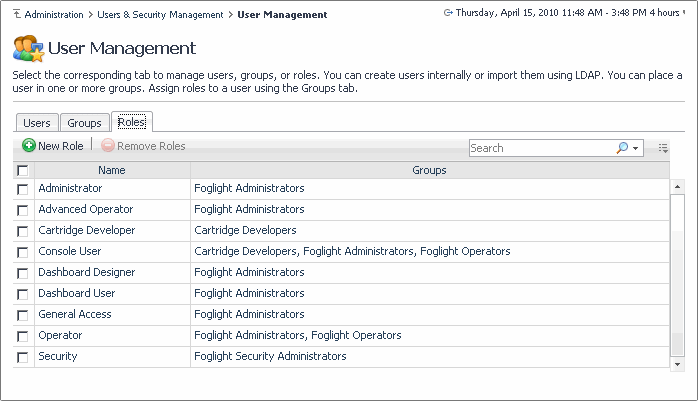Viewport: 698px width, 401px height.
Task: Switch to the Groups tab
Action: [x=84, y=123]
